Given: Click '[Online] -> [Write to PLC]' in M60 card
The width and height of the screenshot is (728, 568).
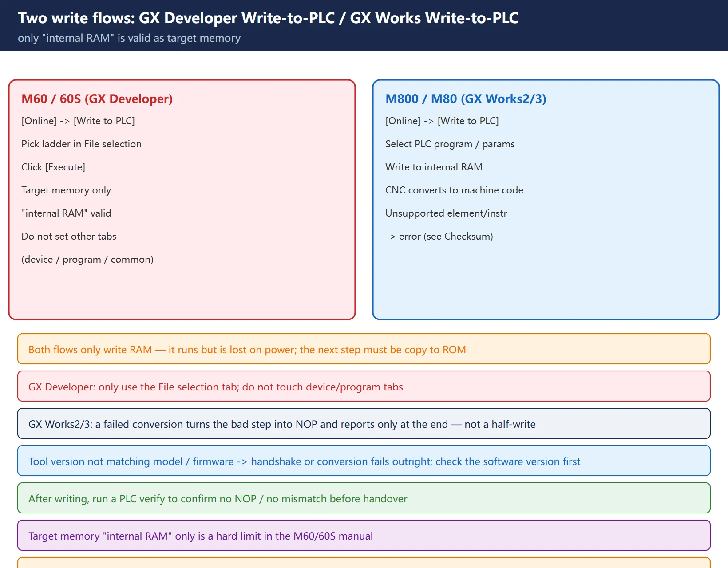Looking at the screenshot, I should point(78,121).
